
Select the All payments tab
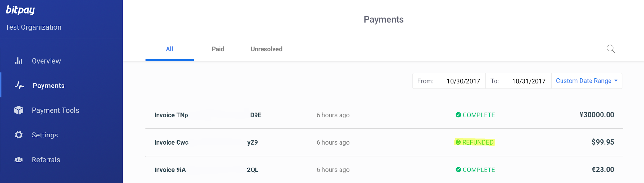[169, 49]
